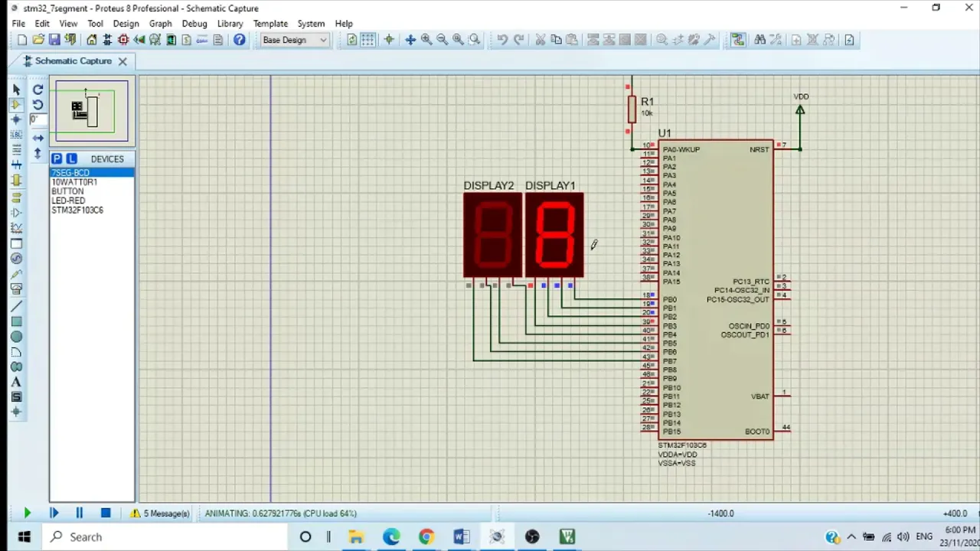Viewport: 980px width, 551px height.
Task: Flip the part vertically (Y-mirror)
Action: point(38,153)
